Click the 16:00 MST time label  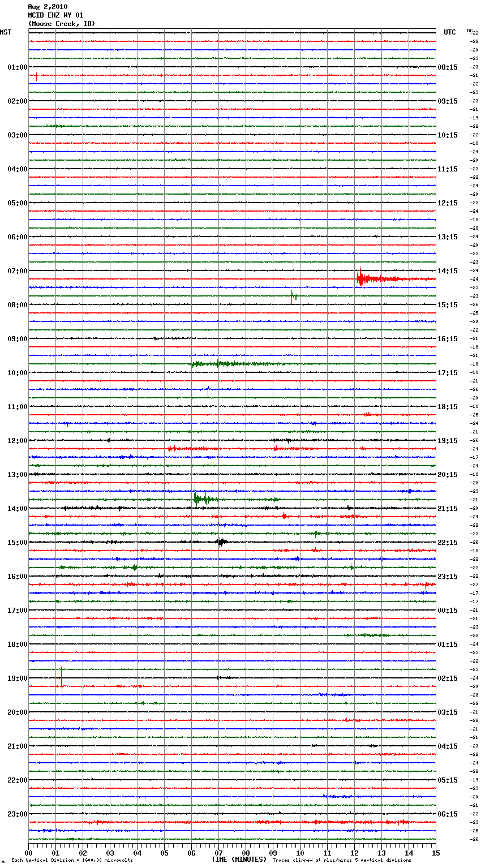pos(18,577)
